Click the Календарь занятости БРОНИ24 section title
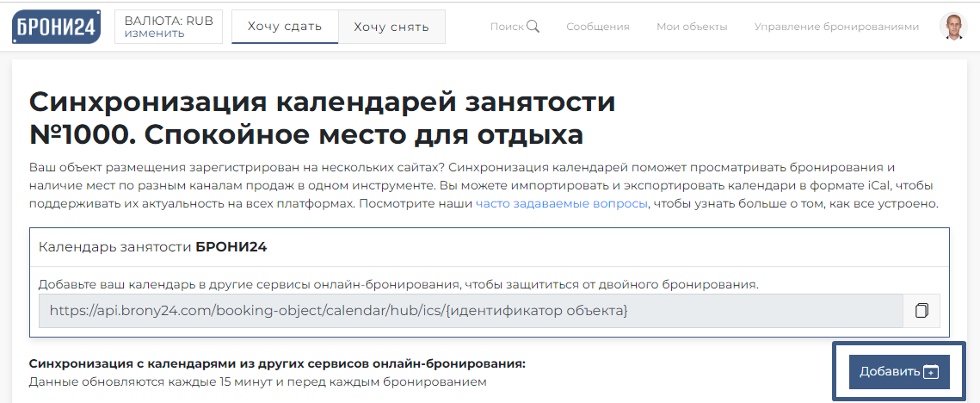This screenshot has height=403, width=980. click(x=153, y=246)
